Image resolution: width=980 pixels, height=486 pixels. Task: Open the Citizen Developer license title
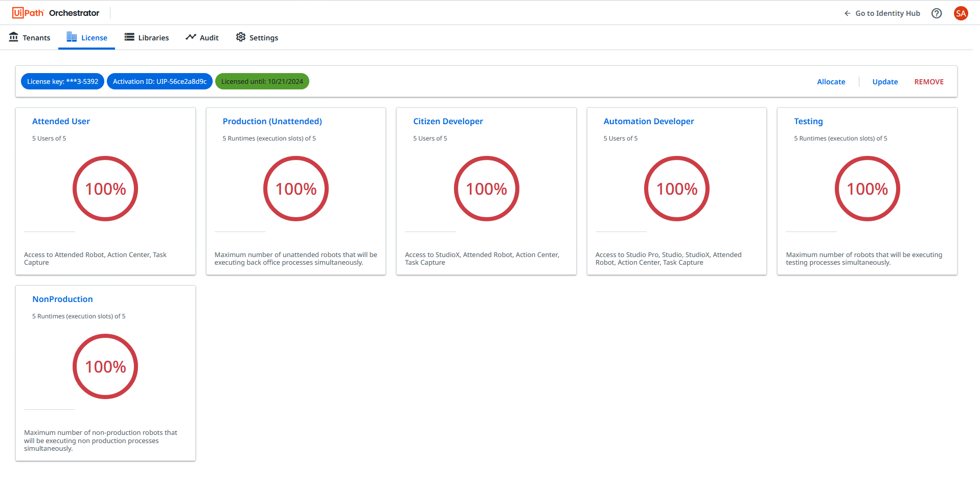[448, 121]
